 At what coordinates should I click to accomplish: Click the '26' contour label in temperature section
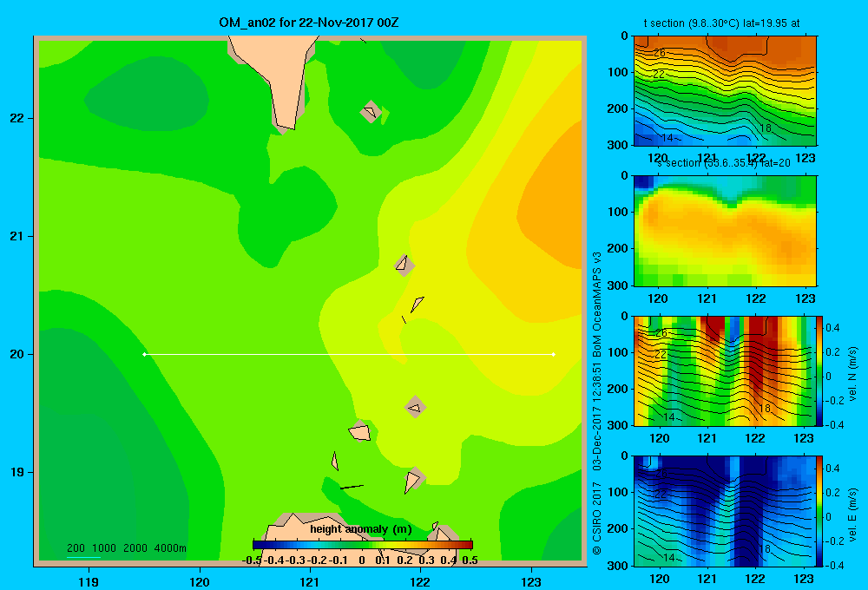point(660,53)
